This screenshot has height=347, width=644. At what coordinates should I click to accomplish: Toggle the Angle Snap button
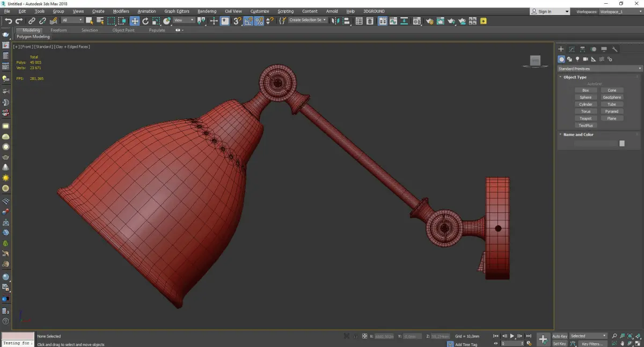tap(248, 21)
